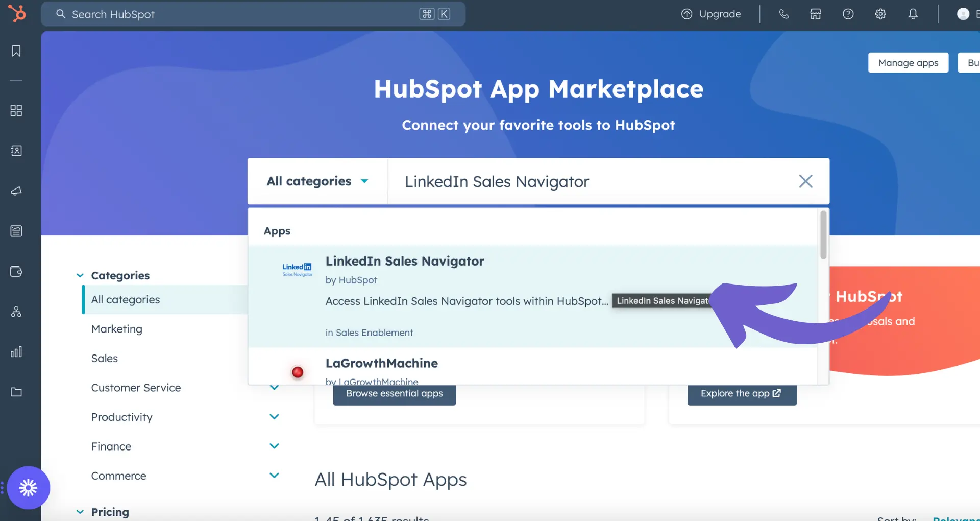980x521 pixels.
Task: Click the LaGrowthMachine red logo
Action: click(x=298, y=372)
